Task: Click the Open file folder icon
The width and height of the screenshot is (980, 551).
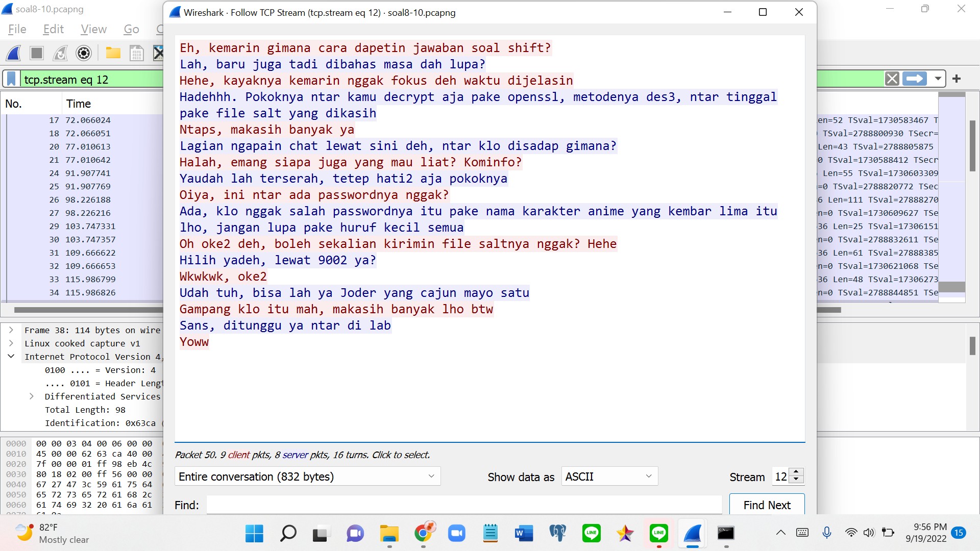Action: click(113, 53)
